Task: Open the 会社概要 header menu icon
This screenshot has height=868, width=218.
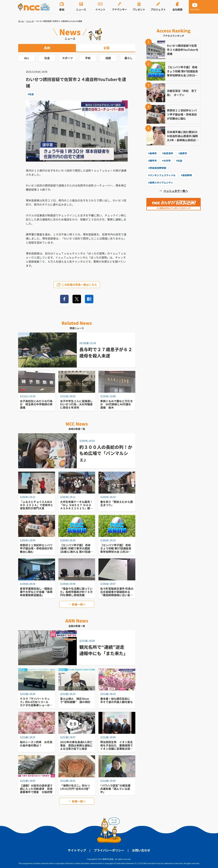Action: click(x=177, y=6)
